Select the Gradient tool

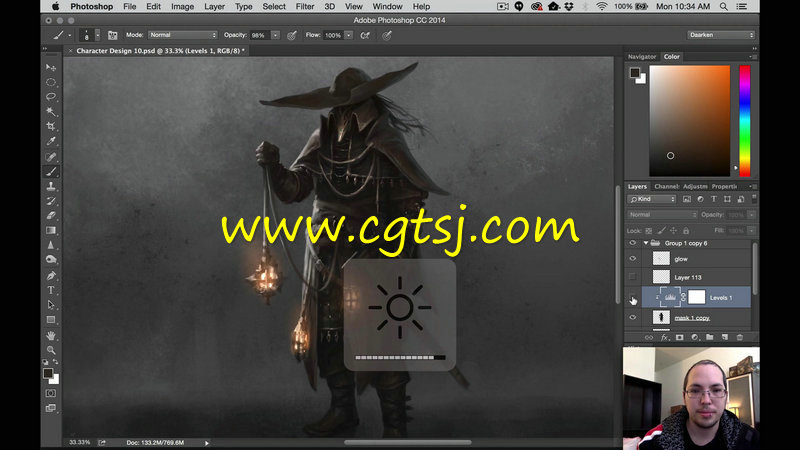[x=51, y=231]
